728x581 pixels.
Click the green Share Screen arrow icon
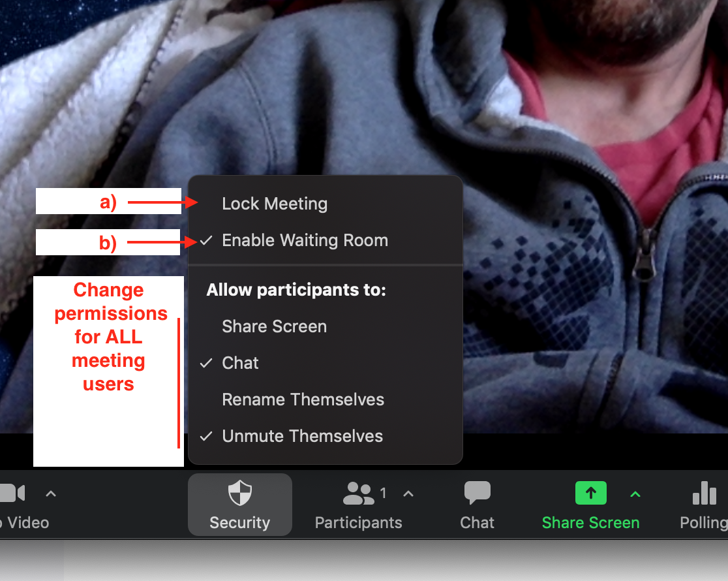tap(590, 493)
